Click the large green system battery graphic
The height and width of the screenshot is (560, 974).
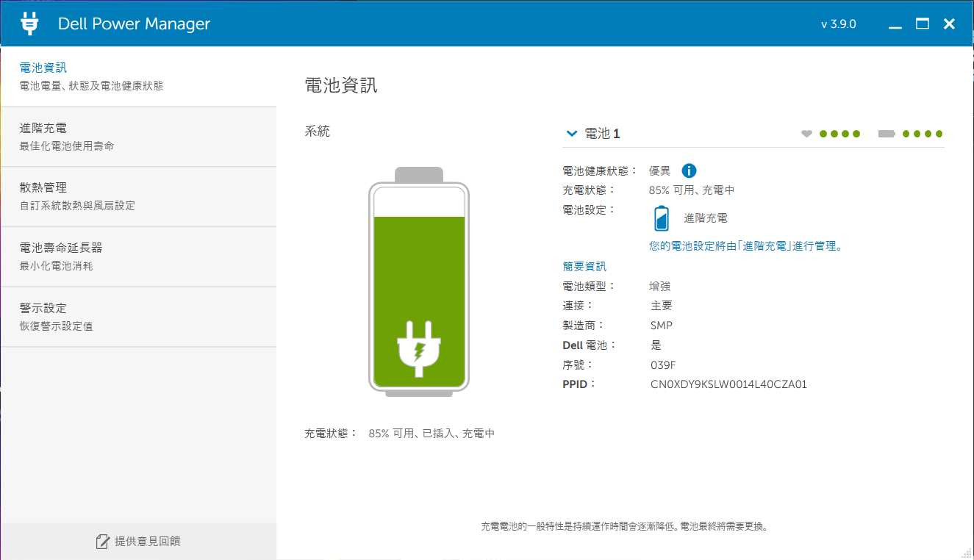point(419,282)
